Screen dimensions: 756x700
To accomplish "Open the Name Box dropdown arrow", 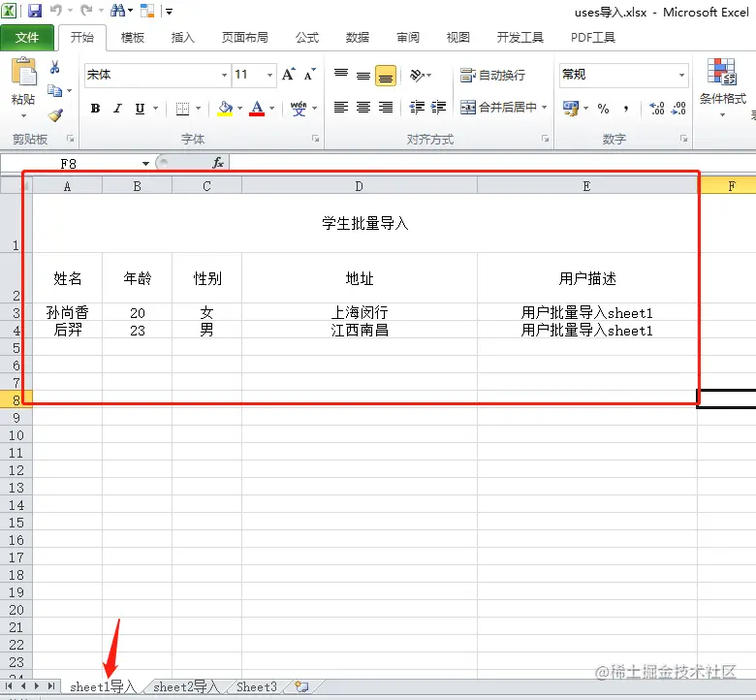I will (145, 164).
